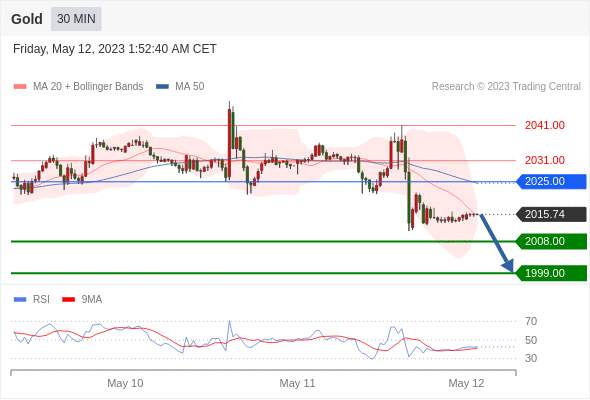Click the 2041.00 resistance label
Viewport: 590px width, 400px height.
pos(545,125)
